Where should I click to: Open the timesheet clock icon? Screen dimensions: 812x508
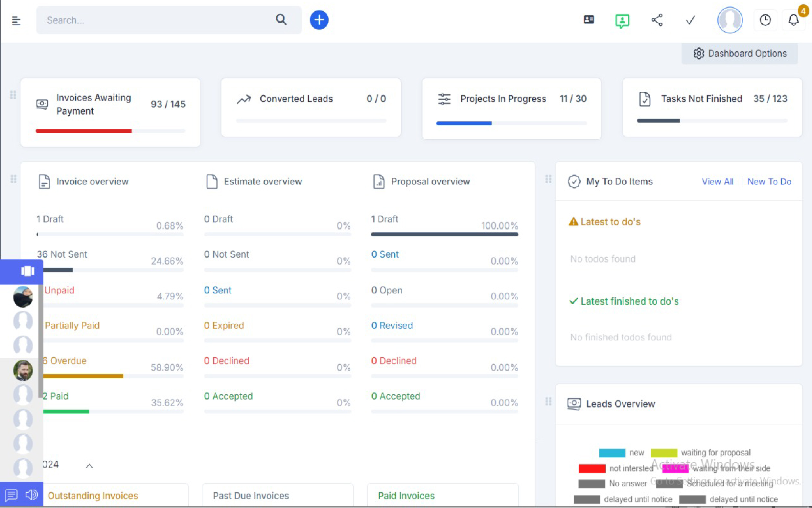(765, 20)
